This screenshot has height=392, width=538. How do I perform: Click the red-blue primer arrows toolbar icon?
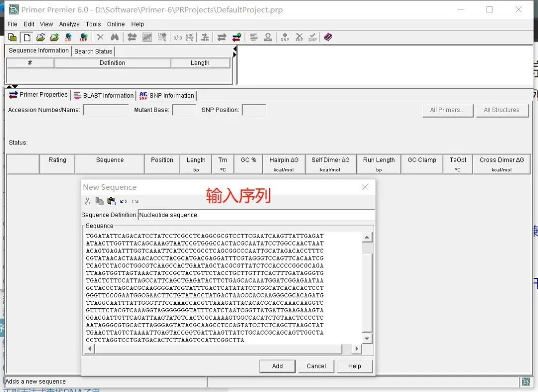[237, 37]
